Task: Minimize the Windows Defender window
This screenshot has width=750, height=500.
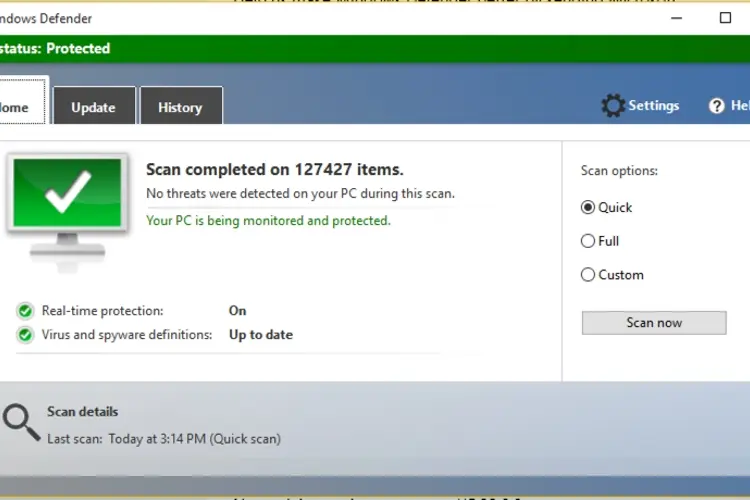Action: point(676,18)
